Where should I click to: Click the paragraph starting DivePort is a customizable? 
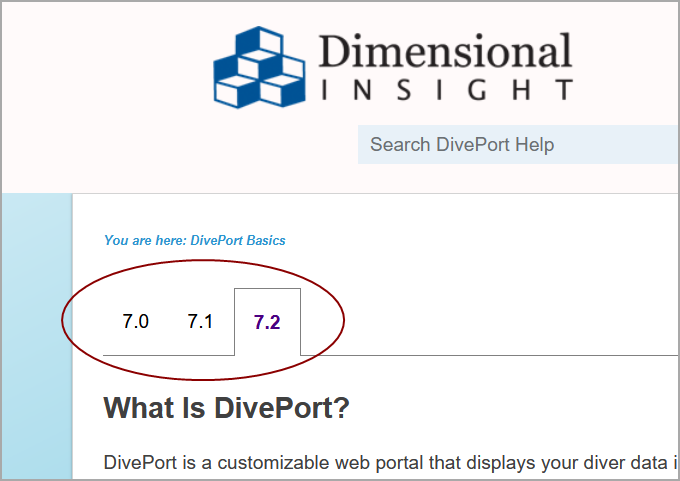391,463
